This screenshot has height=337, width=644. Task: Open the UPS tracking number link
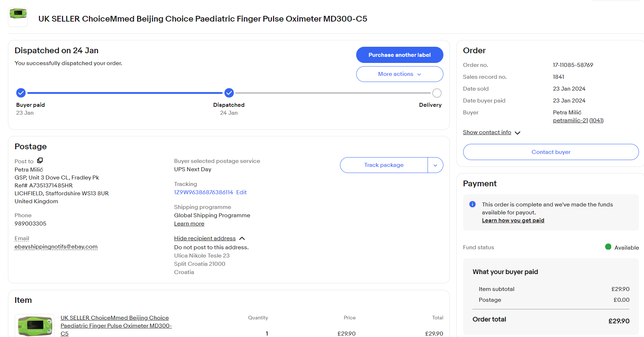pos(204,192)
